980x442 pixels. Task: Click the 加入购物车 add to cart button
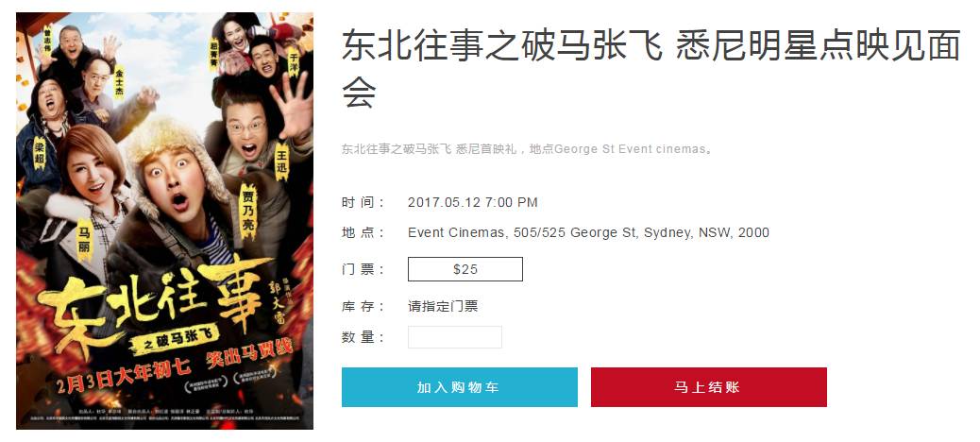[x=460, y=387]
